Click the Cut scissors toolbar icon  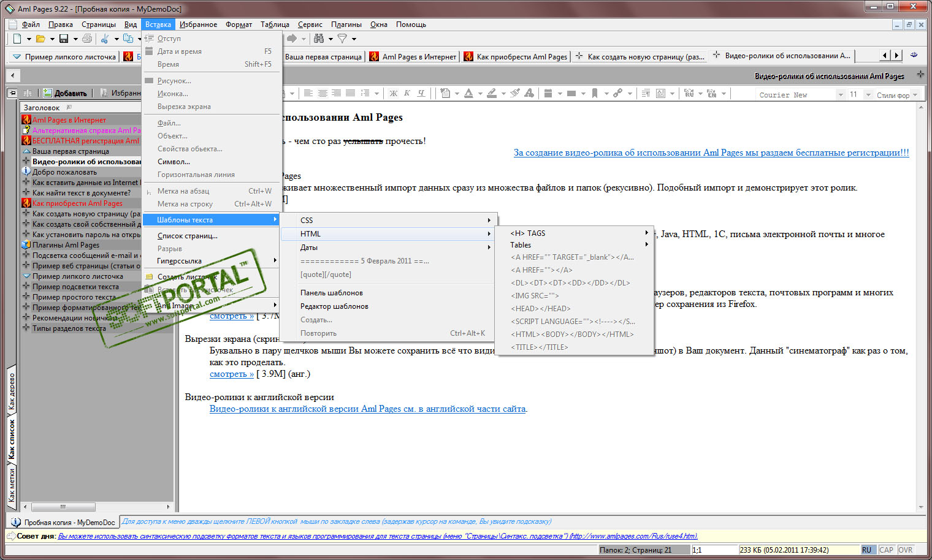pos(105,39)
